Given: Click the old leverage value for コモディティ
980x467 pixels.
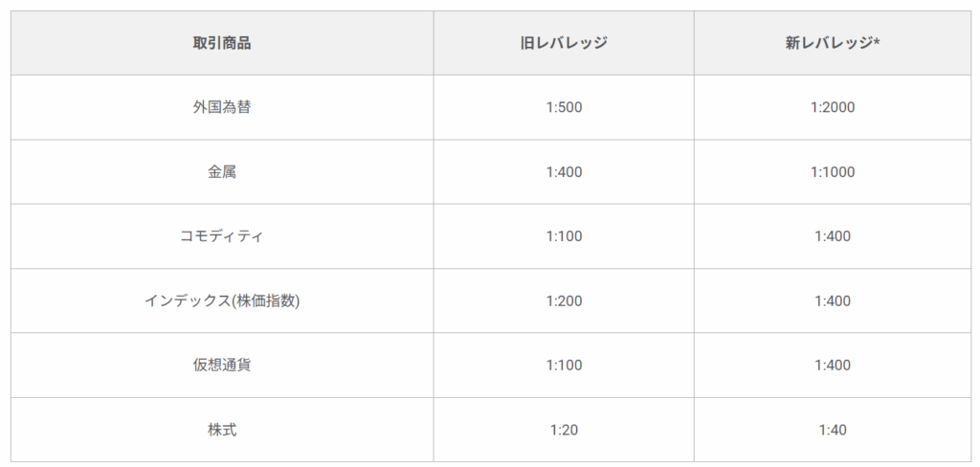Looking at the screenshot, I should 564,236.
